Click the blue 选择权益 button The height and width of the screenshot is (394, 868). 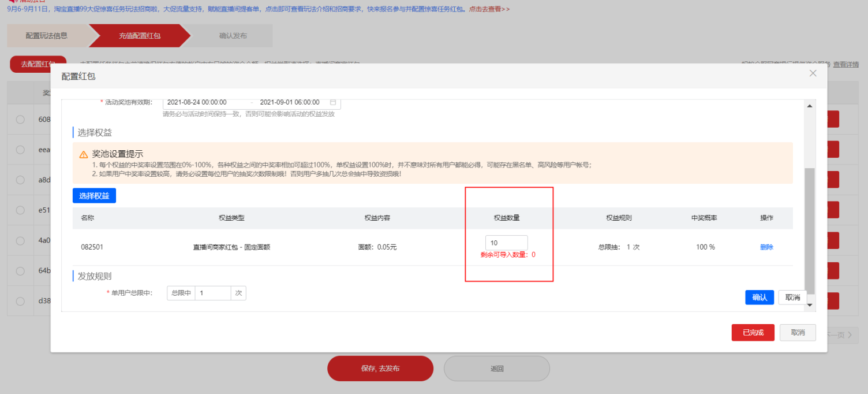pyautogui.click(x=93, y=195)
